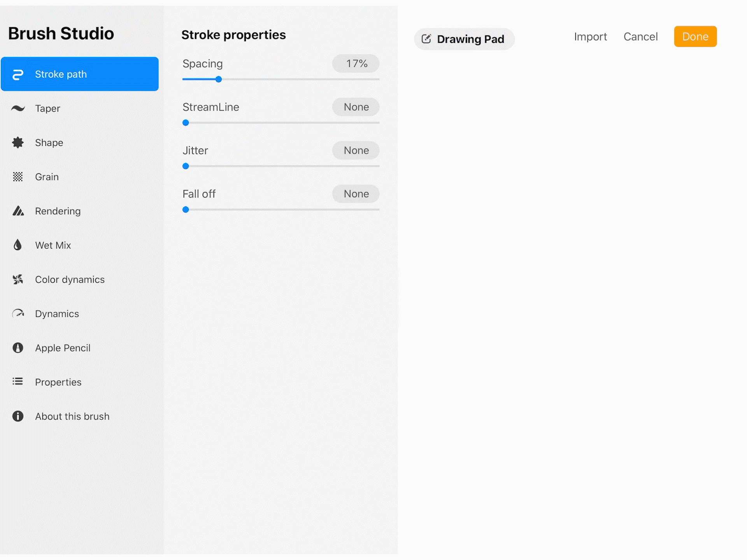Select Color dynamics section
Image resolution: width=747 pixels, height=560 pixels.
pyautogui.click(x=80, y=279)
